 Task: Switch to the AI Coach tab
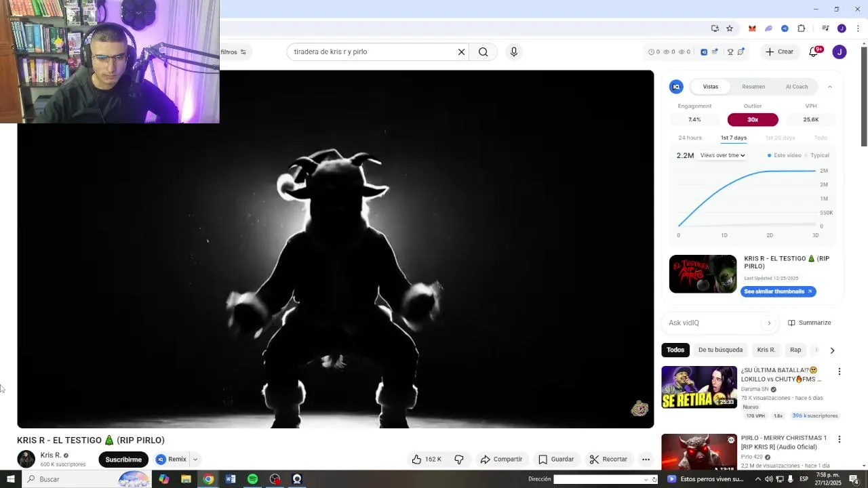click(x=796, y=87)
